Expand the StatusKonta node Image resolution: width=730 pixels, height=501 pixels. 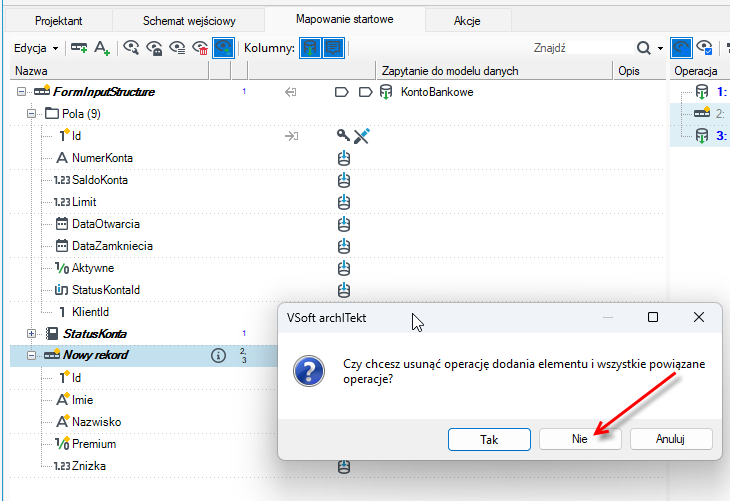31,333
